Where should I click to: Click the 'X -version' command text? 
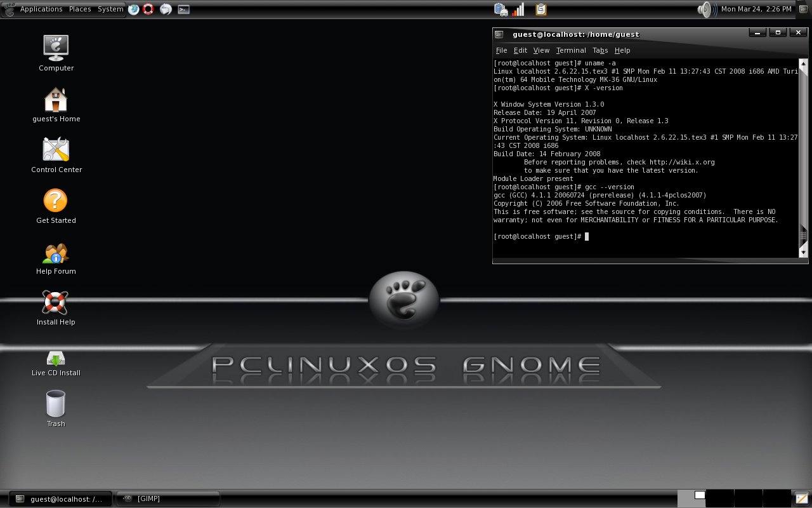pos(604,88)
